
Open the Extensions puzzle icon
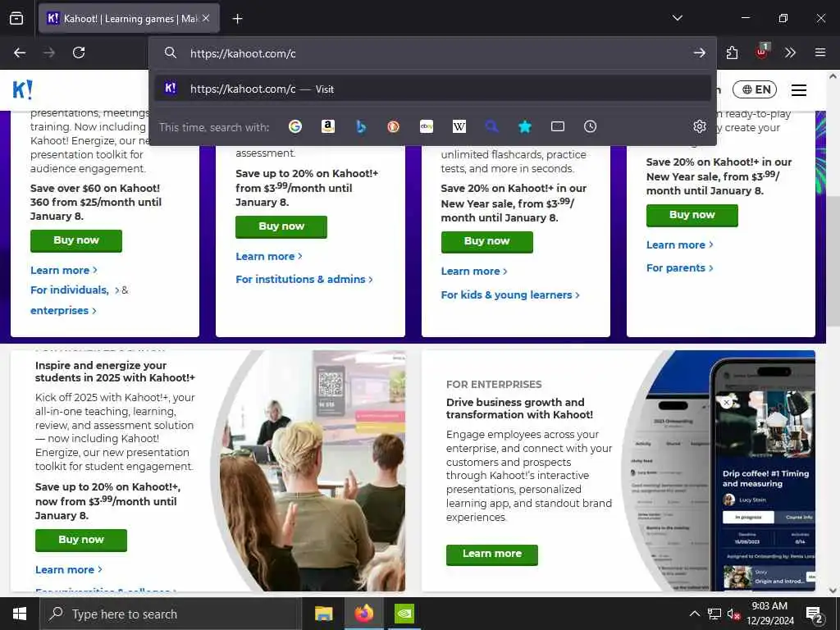732,52
